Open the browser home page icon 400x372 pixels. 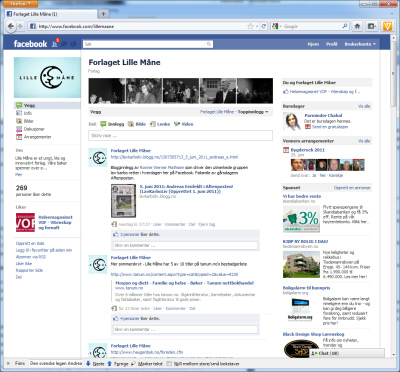coord(357,26)
